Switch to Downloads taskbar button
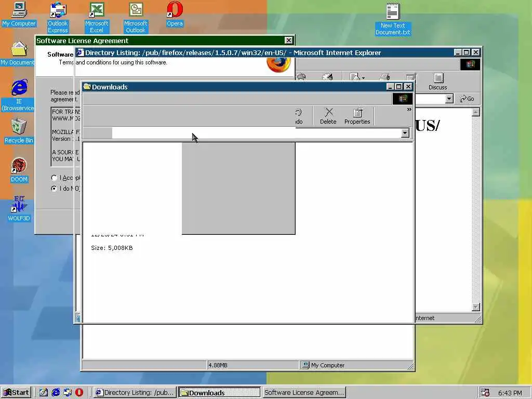532x399 pixels. [219, 393]
